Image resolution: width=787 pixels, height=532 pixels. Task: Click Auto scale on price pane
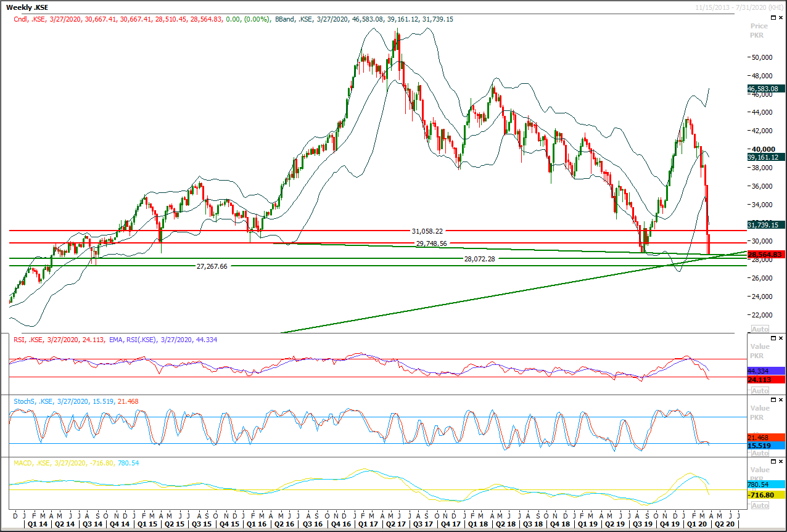(x=760, y=329)
